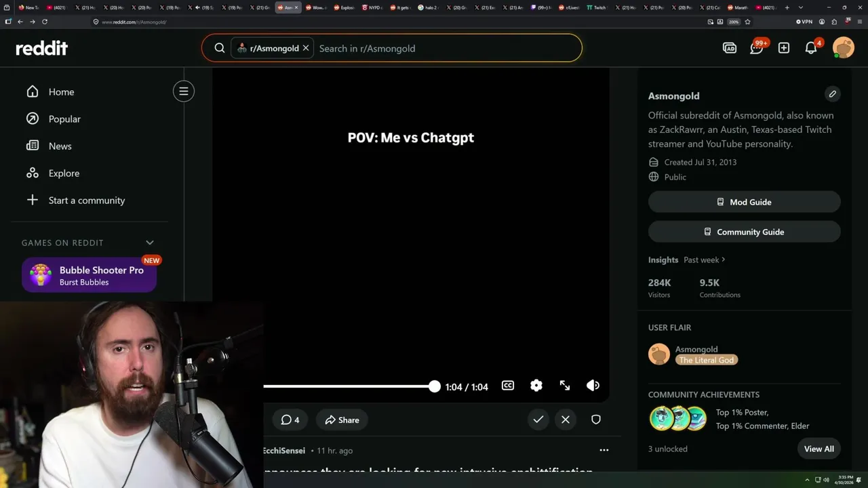This screenshot has height=488, width=868.
Task: Click the 284K Visitors stat
Action: point(660,288)
